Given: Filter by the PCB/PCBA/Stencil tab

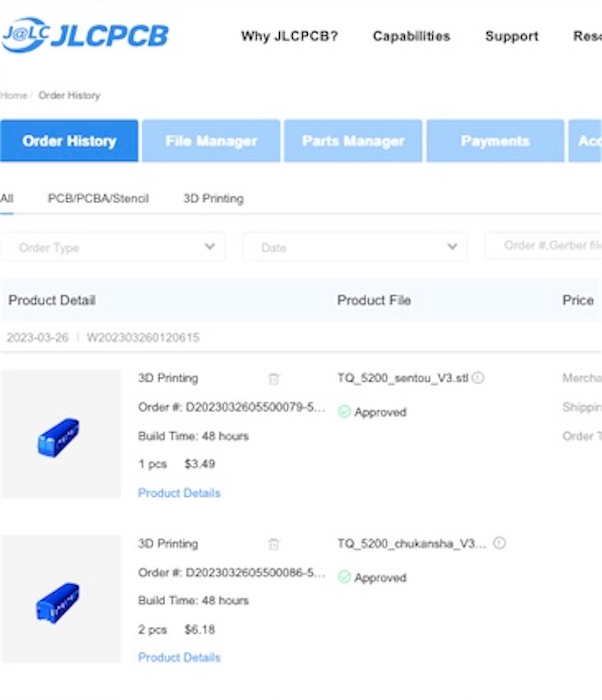Looking at the screenshot, I should 99,198.
